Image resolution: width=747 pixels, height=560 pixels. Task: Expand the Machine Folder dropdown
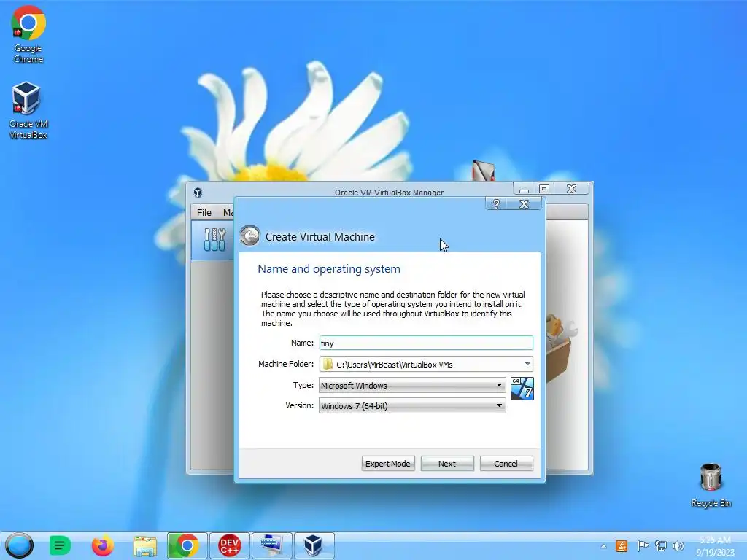pyautogui.click(x=527, y=364)
